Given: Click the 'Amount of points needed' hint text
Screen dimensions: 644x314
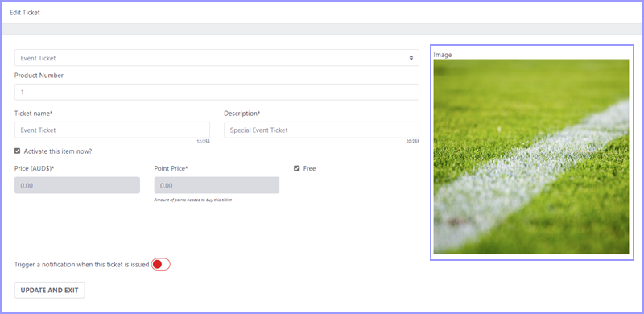Looking at the screenshot, I should coord(193,200).
